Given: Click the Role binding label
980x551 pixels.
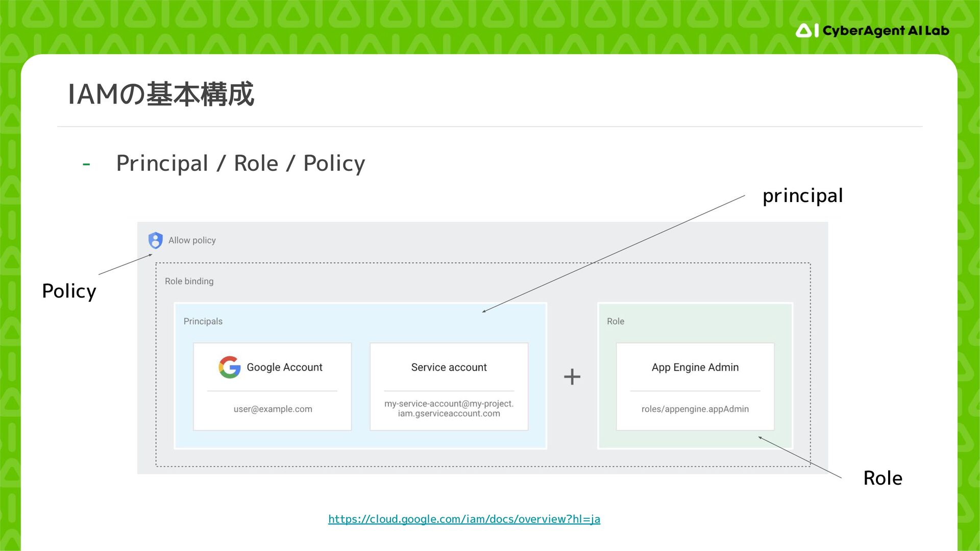Looking at the screenshot, I should click(189, 281).
